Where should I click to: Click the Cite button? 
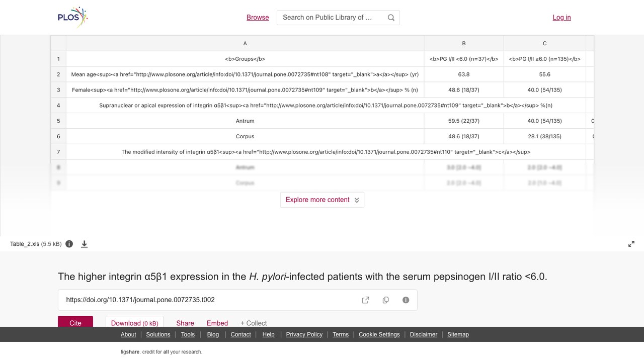pyautogui.click(x=75, y=322)
